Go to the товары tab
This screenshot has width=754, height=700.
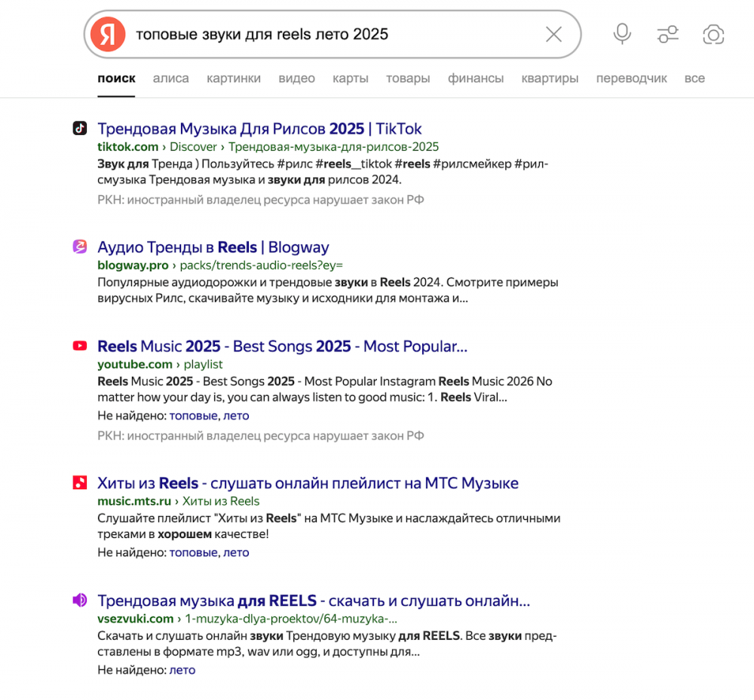[408, 78]
